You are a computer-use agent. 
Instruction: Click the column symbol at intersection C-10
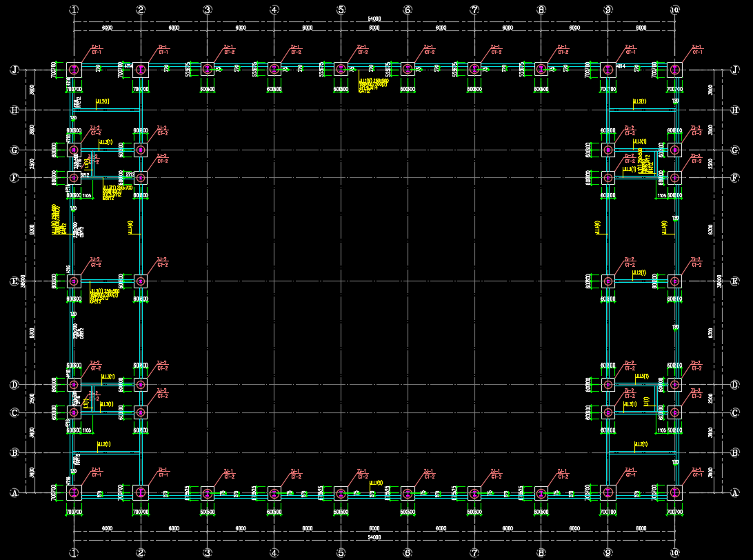674,412
